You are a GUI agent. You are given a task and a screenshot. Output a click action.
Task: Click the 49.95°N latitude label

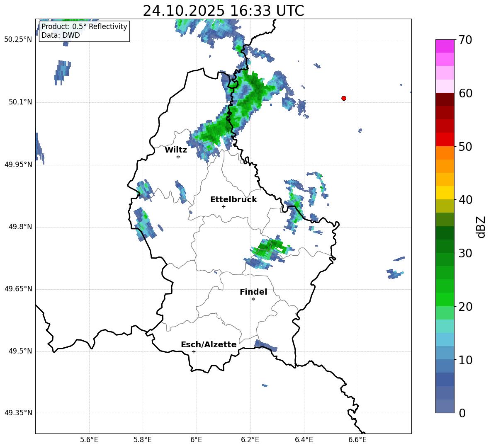[18, 165]
